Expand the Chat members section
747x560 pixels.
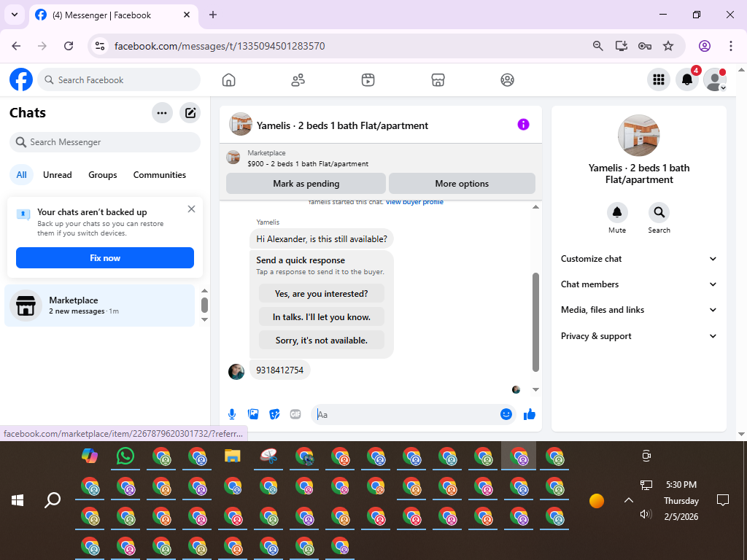639,284
